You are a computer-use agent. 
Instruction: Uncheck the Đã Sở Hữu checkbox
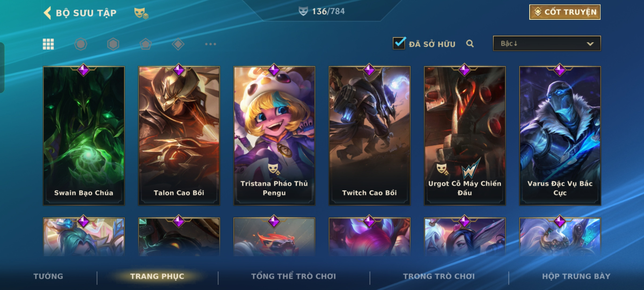coord(399,43)
